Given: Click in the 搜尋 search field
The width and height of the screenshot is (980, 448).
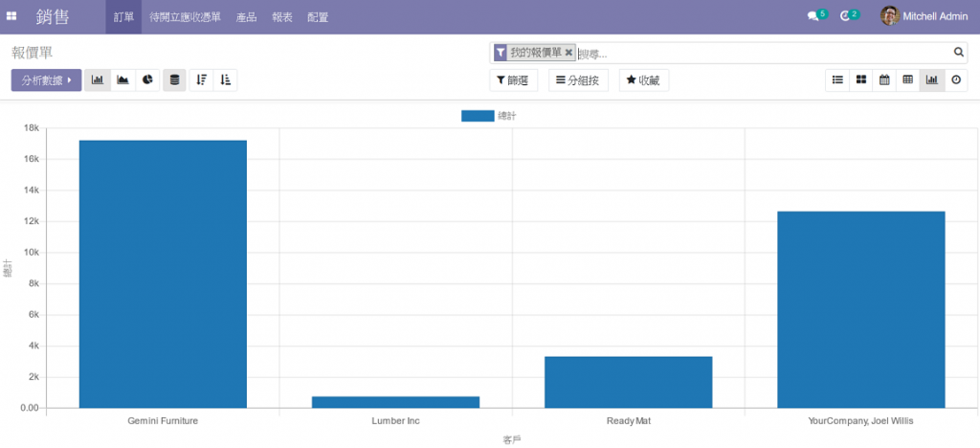Looking at the screenshot, I should (763, 53).
